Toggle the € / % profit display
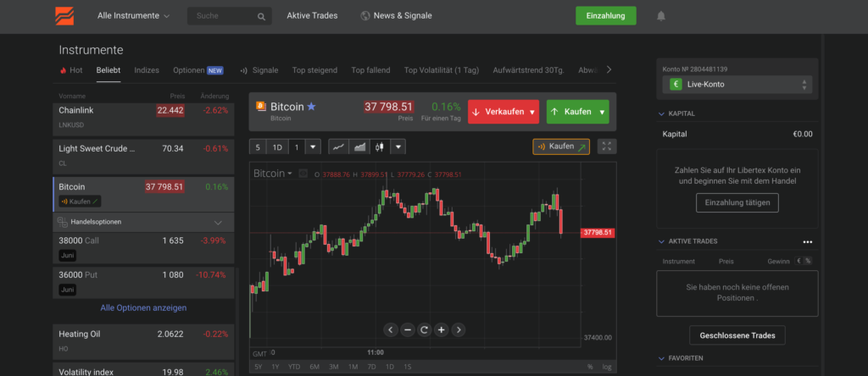The width and height of the screenshot is (868, 376). (x=804, y=261)
